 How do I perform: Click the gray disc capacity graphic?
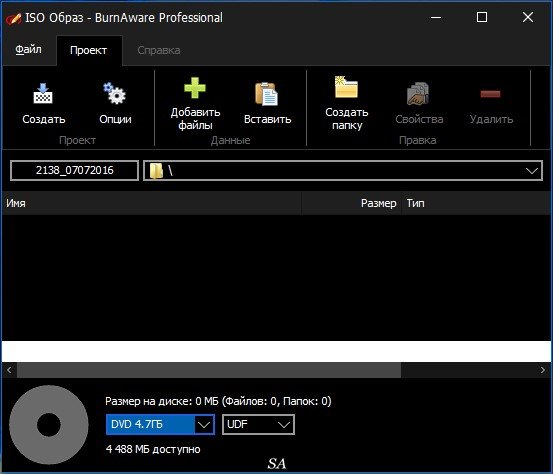coord(49,425)
